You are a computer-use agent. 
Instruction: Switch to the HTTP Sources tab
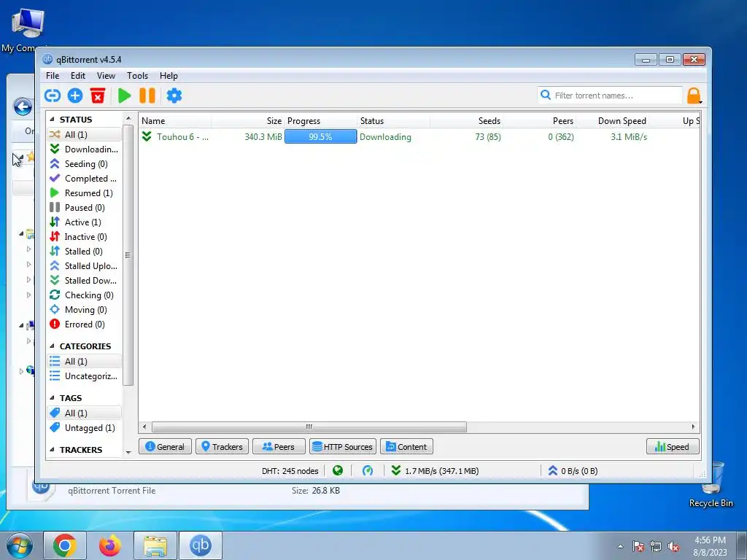click(x=343, y=447)
